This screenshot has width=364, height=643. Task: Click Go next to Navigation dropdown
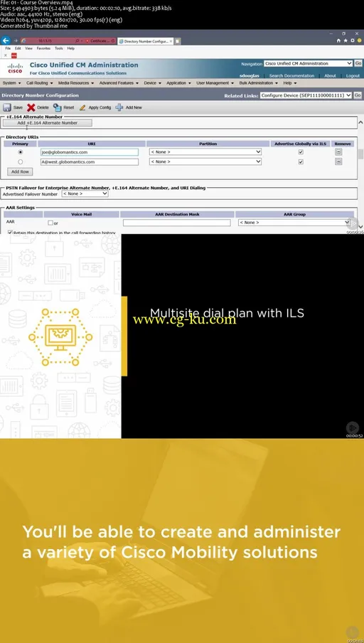358,63
